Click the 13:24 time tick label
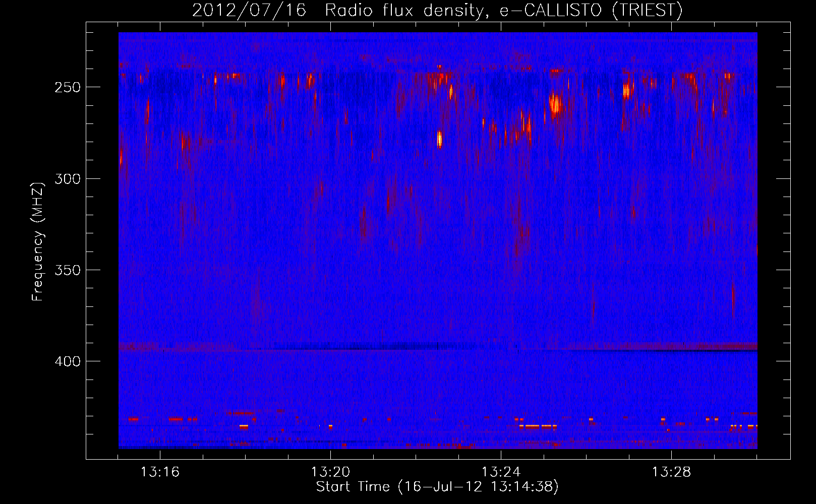 tap(501, 472)
